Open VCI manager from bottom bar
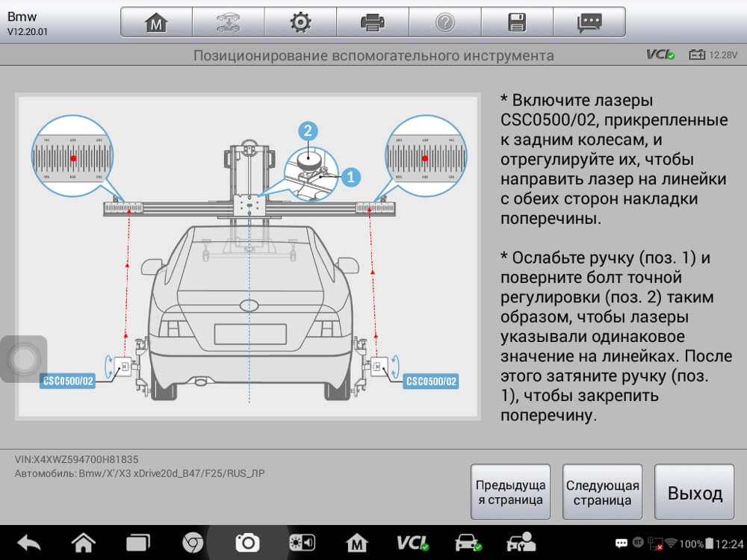Image resolution: width=747 pixels, height=560 pixels. coord(412,543)
